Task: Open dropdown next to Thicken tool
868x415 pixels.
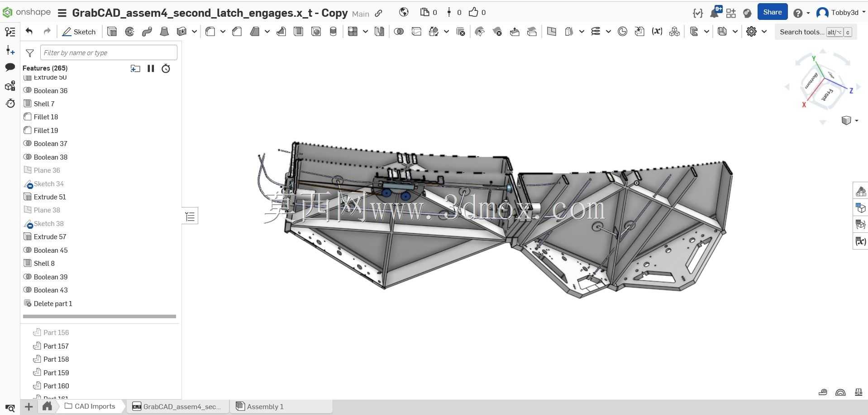Action: 194,32
